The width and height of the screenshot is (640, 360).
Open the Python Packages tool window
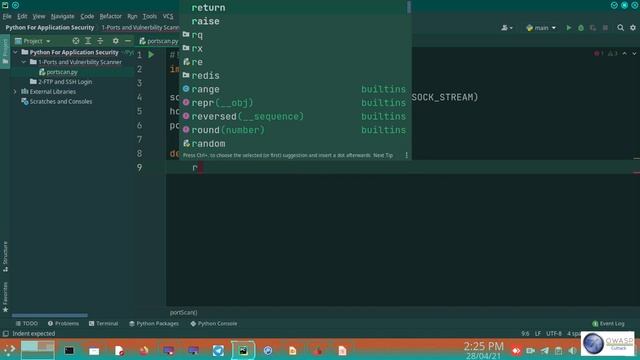click(x=154, y=324)
